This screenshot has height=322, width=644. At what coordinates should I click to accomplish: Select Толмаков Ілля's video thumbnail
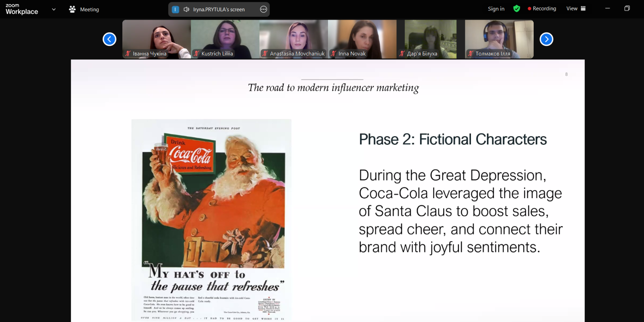tap(499, 39)
